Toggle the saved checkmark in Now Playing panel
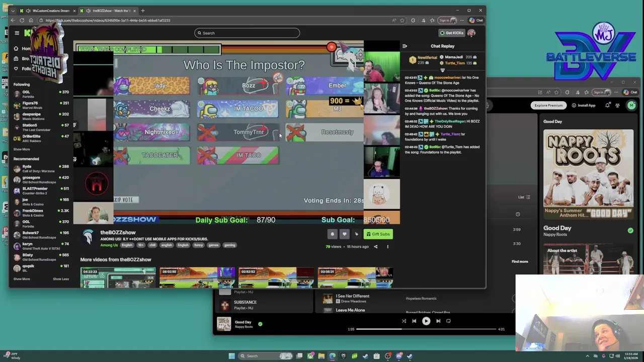Screen dimensions: 644x362 pos(630,230)
